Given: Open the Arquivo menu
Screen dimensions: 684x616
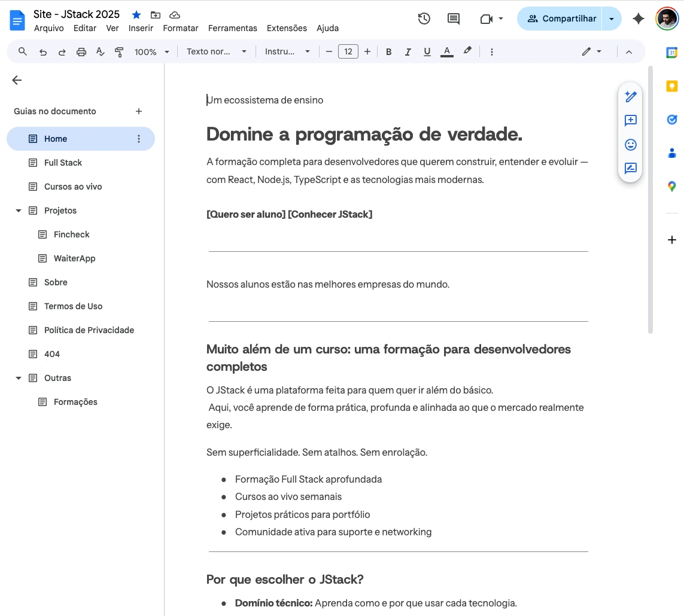Looking at the screenshot, I should click(x=49, y=28).
